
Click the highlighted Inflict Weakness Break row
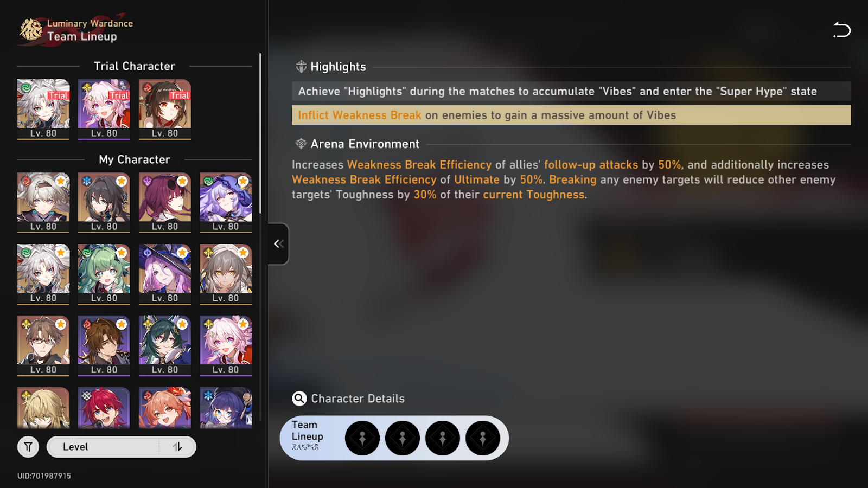coord(571,115)
